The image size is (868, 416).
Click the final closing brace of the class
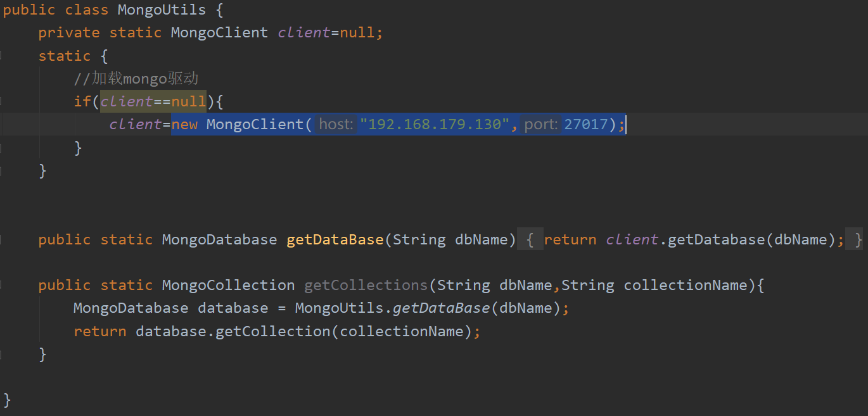coord(7,400)
